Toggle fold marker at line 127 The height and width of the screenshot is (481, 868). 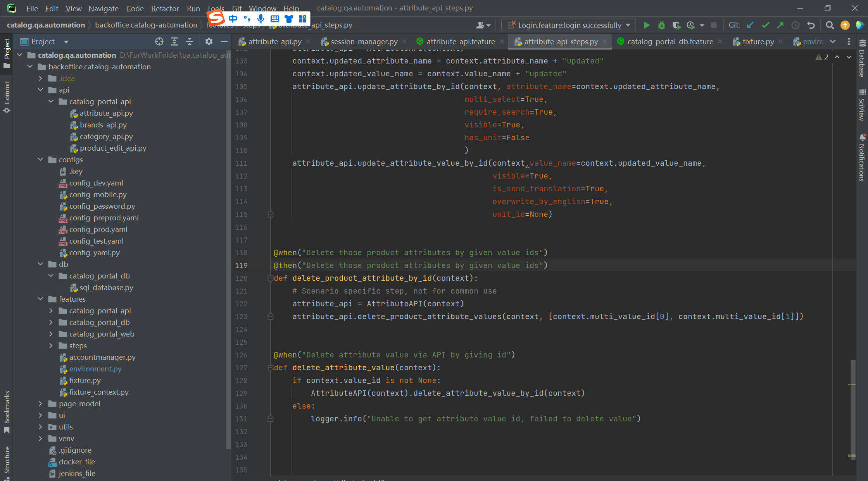coord(270,368)
